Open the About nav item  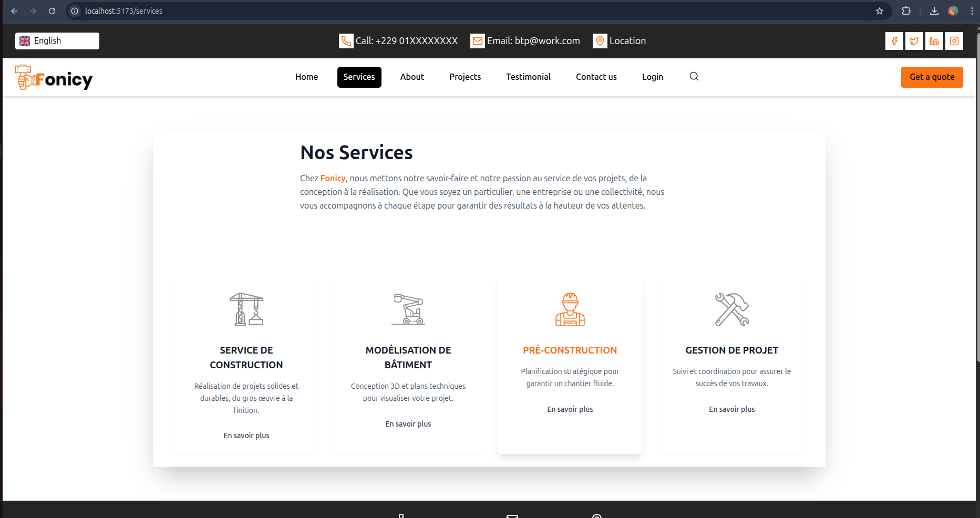[412, 77]
